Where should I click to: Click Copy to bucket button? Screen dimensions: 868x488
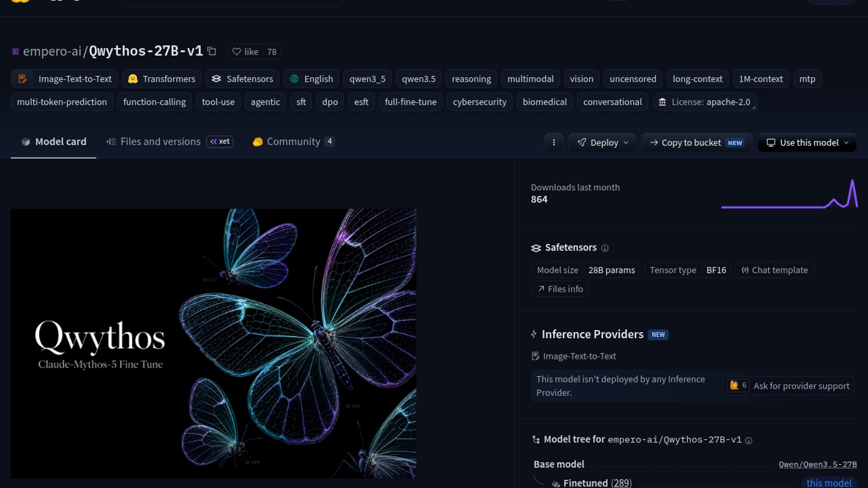697,142
